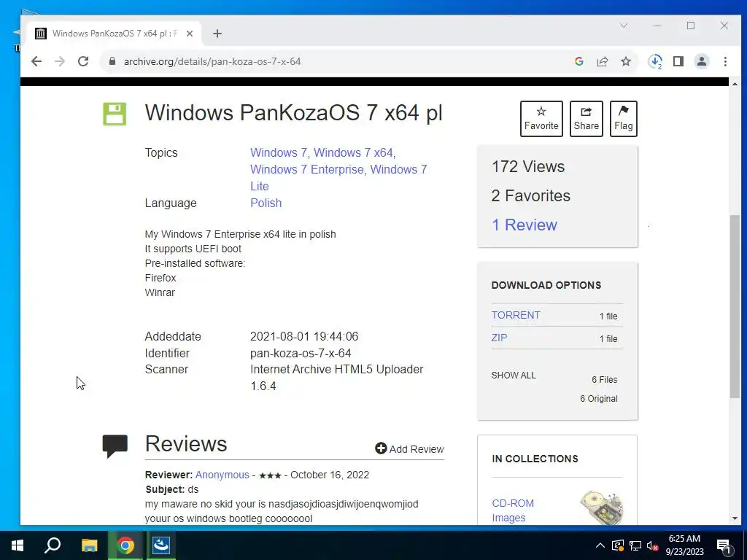
Task: Click the browser Forward arrow
Action: tap(60, 61)
